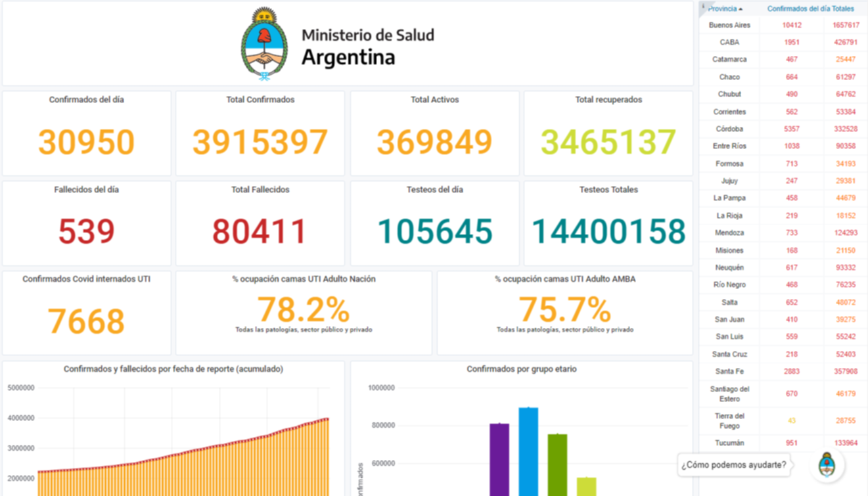Image resolution: width=868 pixels, height=496 pixels.
Task: Click the info corner icon on the province table
Action: click(x=703, y=6)
